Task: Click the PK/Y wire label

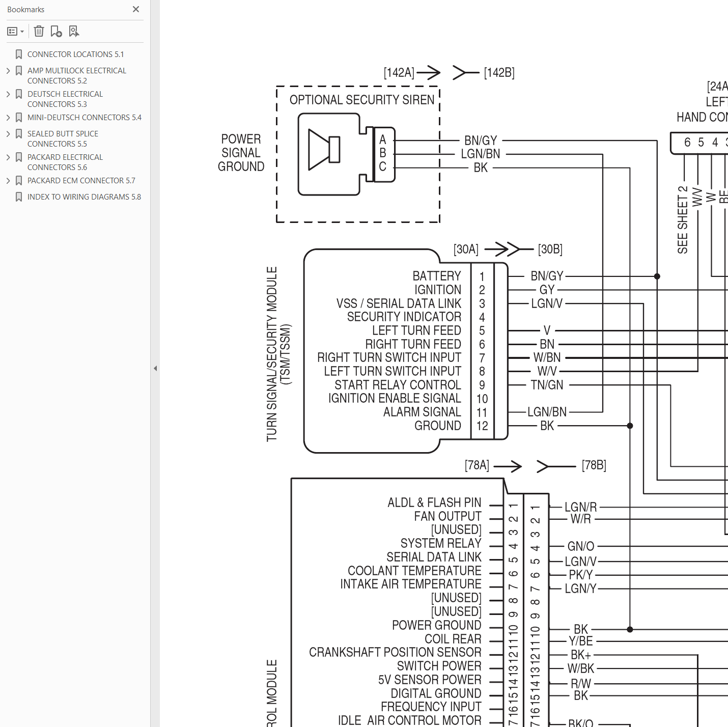Action: (x=581, y=575)
